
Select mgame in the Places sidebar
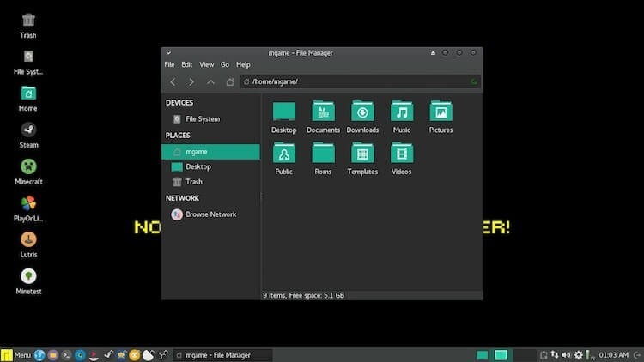click(x=210, y=152)
